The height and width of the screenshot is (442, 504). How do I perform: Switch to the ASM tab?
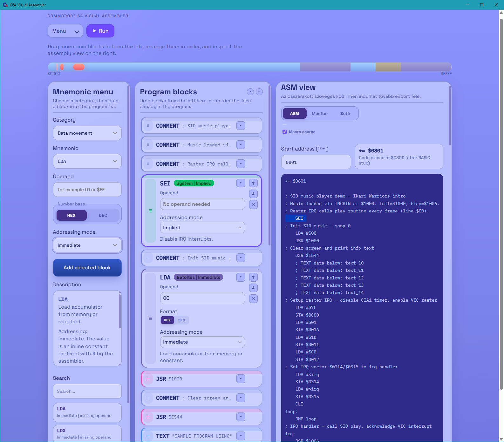(x=295, y=113)
